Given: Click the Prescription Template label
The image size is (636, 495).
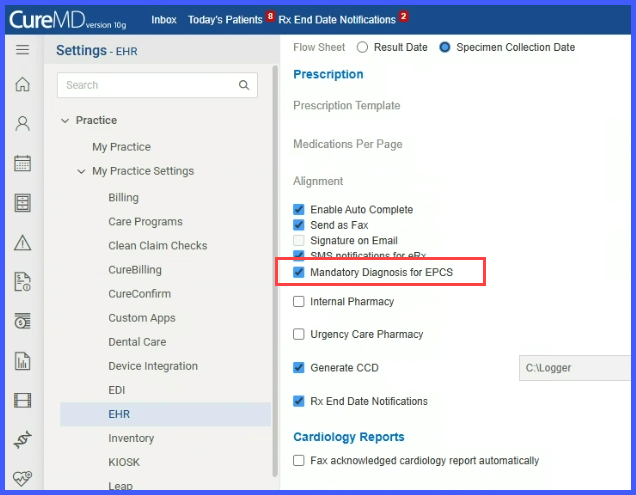Looking at the screenshot, I should (x=346, y=105).
